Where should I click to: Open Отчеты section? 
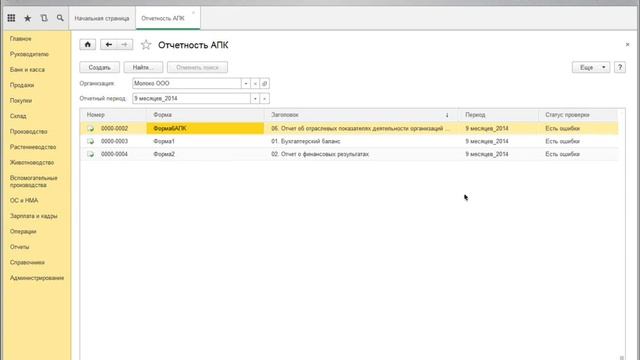pos(20,247)
